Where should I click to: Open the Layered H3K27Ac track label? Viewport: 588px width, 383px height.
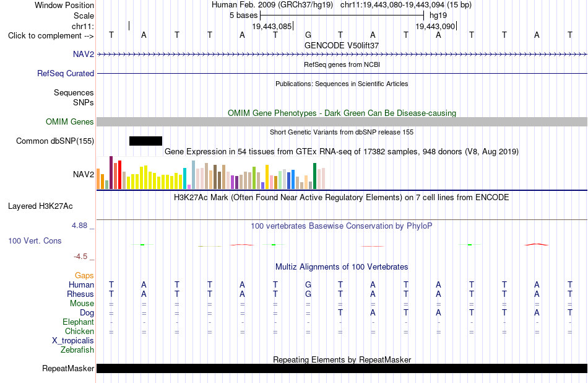click(40, 206)
